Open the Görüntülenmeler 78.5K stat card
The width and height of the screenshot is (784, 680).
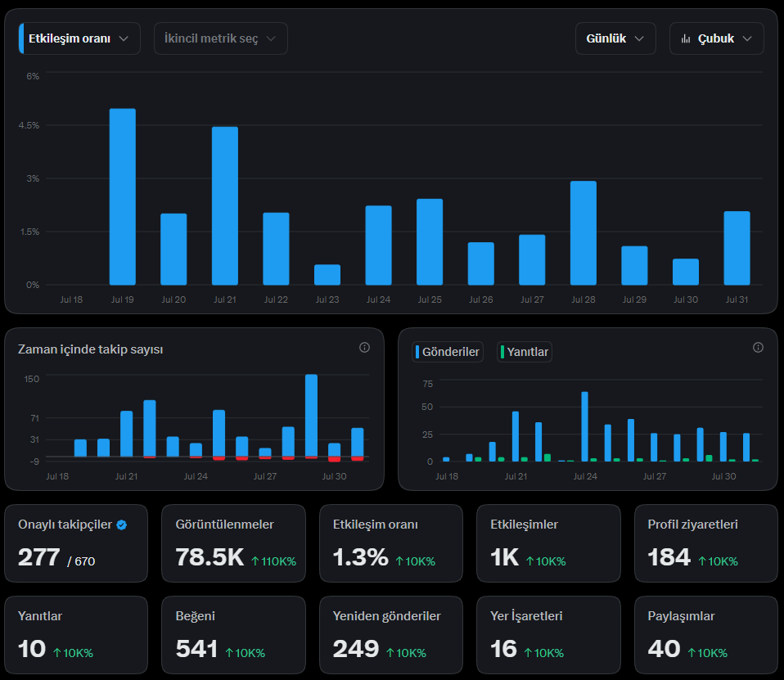[x=233, y=543]
